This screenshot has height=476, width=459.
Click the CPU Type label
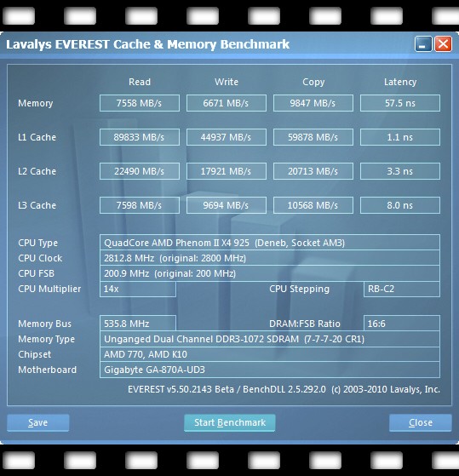click(38, 243)
